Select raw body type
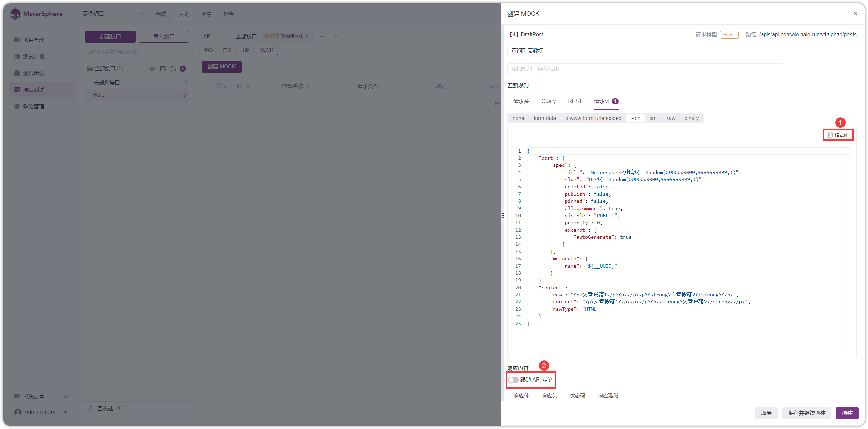The width and height of the screenshot is (868, 429). click(671, 118)
